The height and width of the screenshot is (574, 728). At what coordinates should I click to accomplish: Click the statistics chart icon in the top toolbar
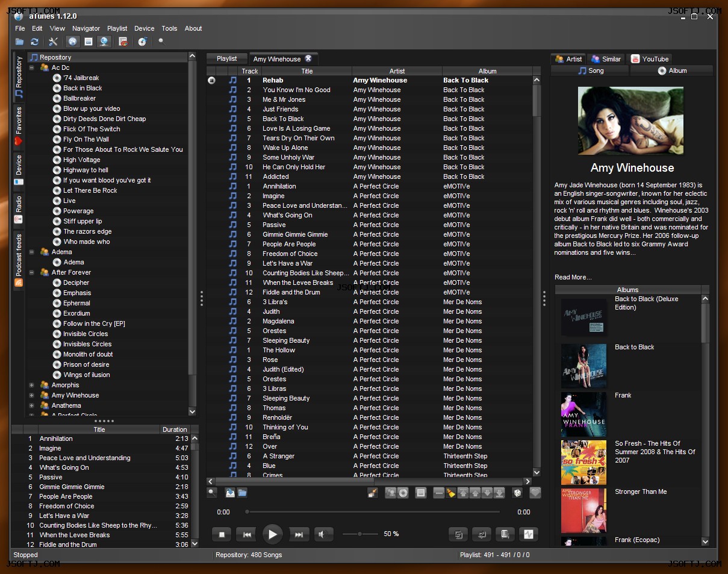pos(123,42)
